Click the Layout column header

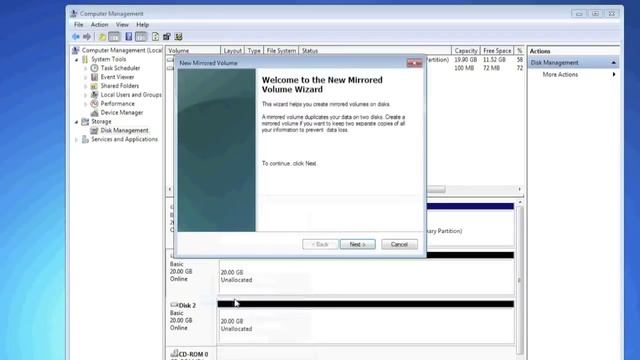pyautogui.click(x=233, y=51)
